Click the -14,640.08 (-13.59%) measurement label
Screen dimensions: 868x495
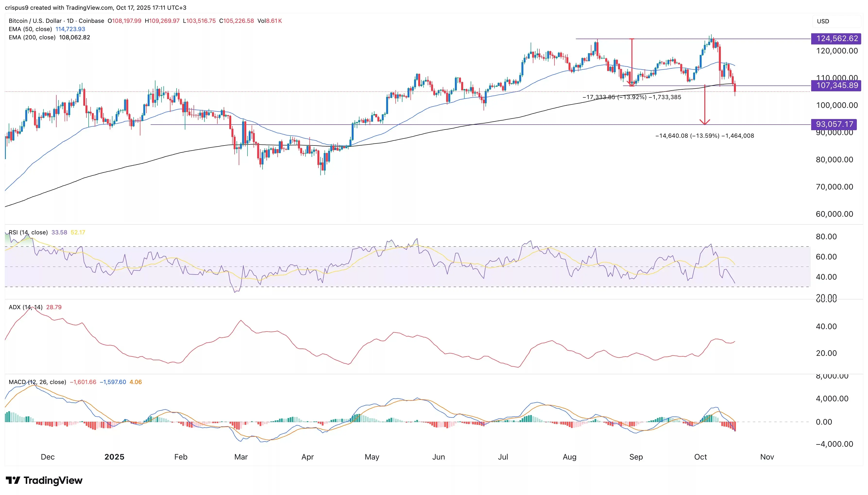[704, 136]
